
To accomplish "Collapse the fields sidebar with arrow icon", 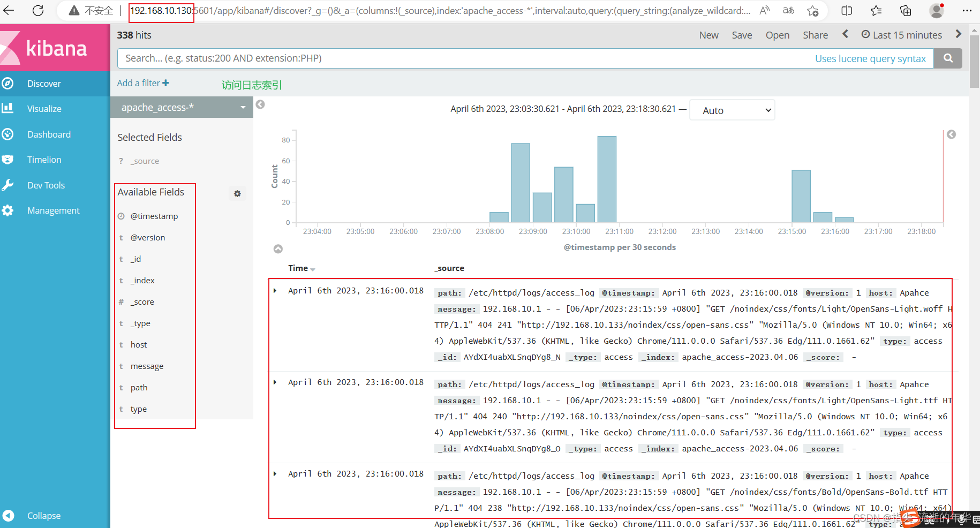I will tap(260, 104).
